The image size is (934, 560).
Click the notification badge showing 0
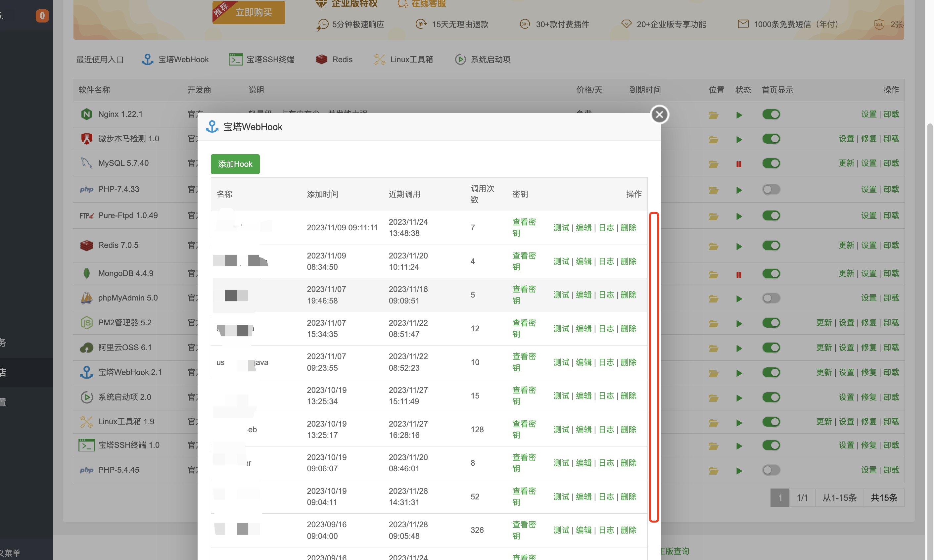(x=42, y=16)
